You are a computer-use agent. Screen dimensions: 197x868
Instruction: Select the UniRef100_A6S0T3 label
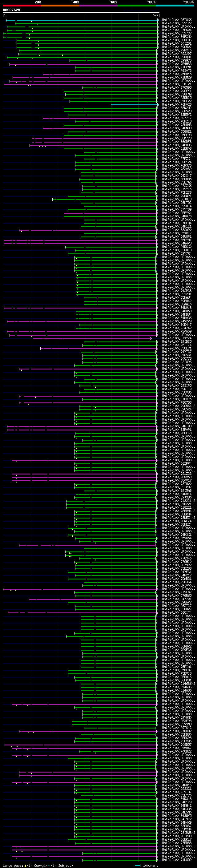tap(177, 71)
